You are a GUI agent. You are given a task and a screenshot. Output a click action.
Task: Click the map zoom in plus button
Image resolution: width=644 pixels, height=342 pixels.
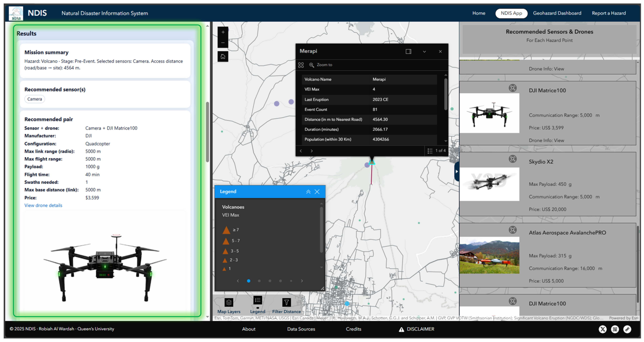223,32
